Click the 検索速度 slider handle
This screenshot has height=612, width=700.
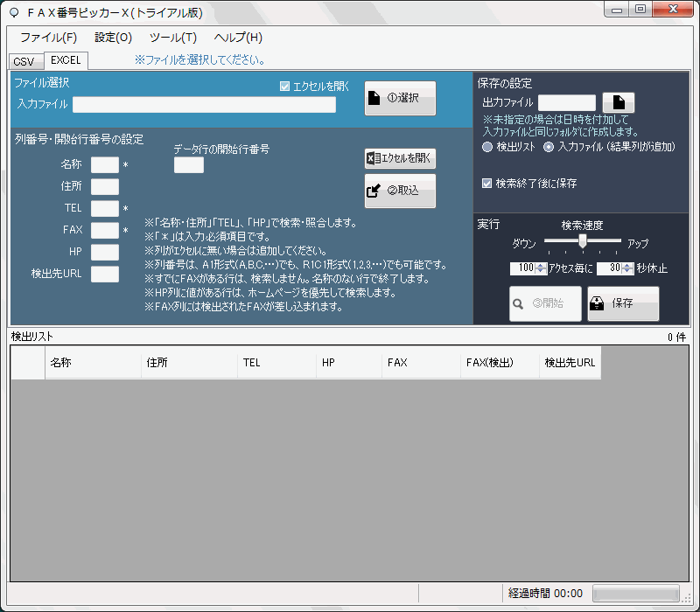point(583,240)
